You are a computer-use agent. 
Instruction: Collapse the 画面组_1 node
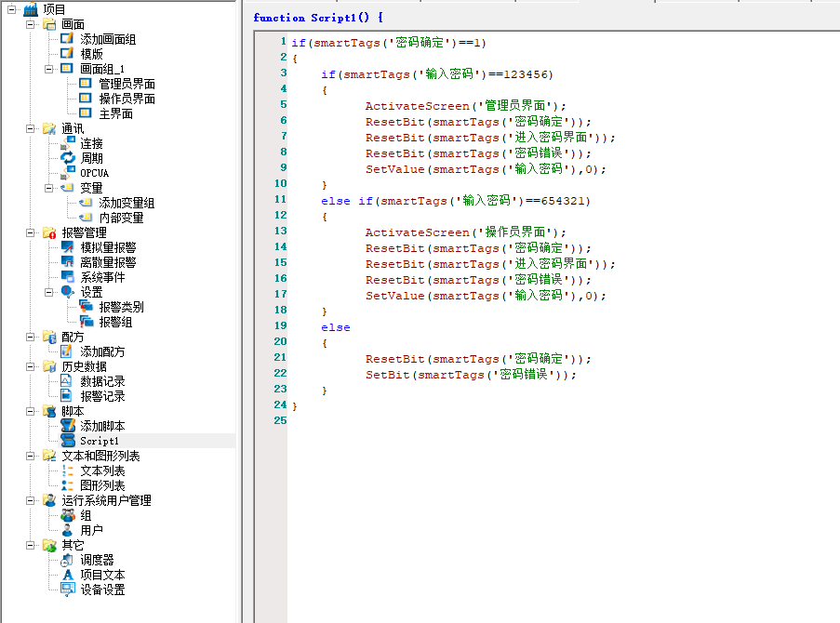[x=49, y=69]
